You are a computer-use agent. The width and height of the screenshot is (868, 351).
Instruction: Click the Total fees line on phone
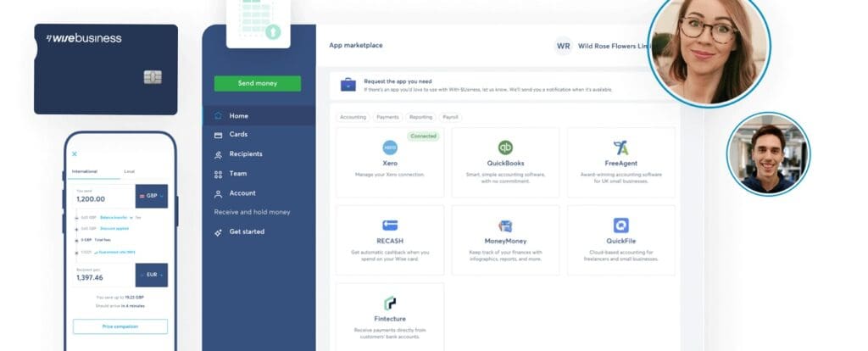pyautogui.click(x=96, y=240)
